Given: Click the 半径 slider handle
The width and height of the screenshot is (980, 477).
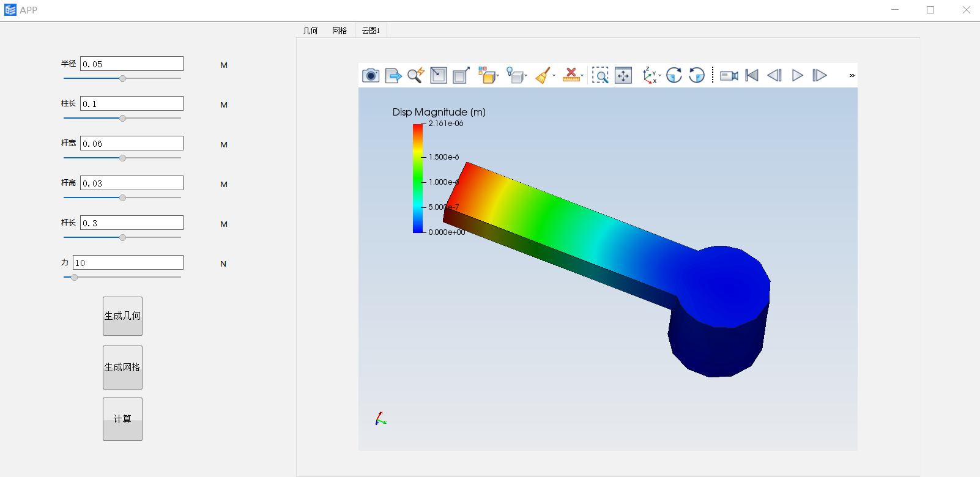Looking at the screenshot, I should (x=123, y=78).
